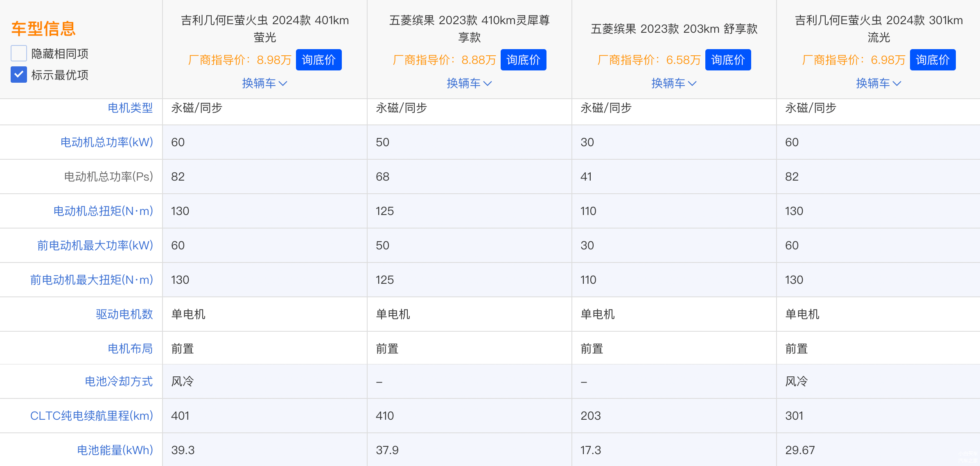Click the battery energy value 37.9
The image size is (980, 466).
pos(387,450)
